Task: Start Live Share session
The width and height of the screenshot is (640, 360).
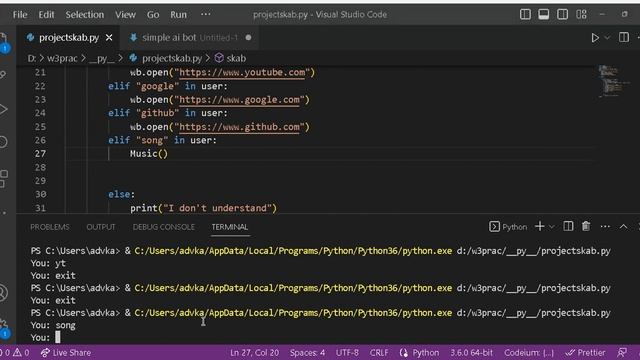Action: click(x=66, y=353)
